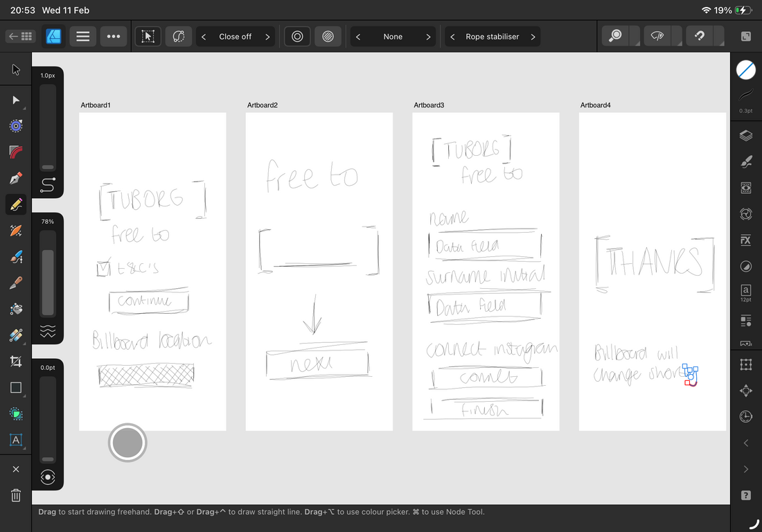This screenshot has width=762, height=532.
Task: Choose the Crop tool
Action: [x=16, y=361]
